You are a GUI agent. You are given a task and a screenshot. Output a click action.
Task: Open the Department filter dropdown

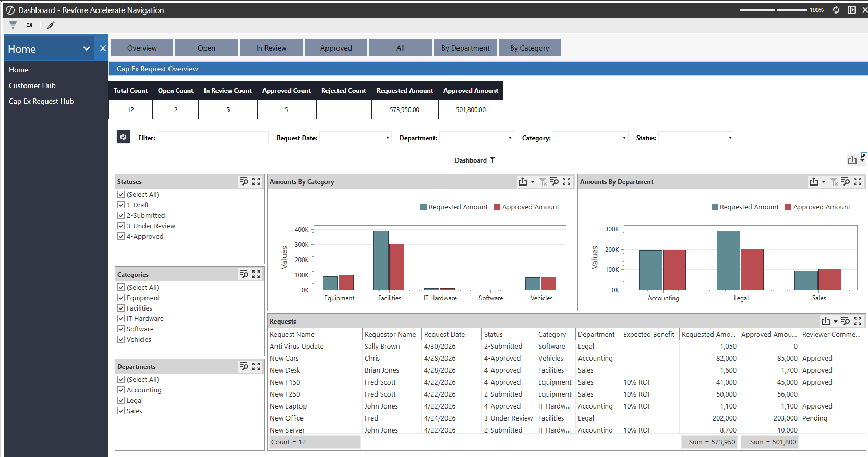[x=477, y=138]
